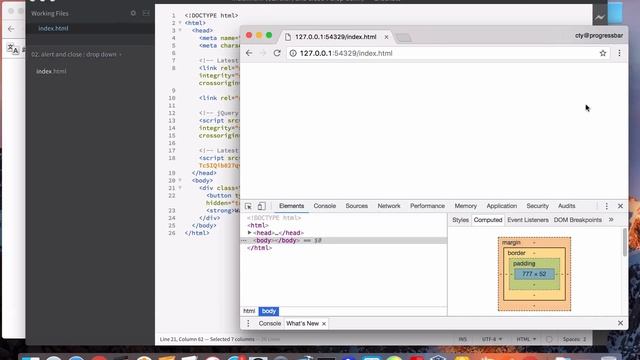Image resolution: width=640 pixels, height=360 pixels.
Task: Open Chrome three-dot menu
Action: 619,53
